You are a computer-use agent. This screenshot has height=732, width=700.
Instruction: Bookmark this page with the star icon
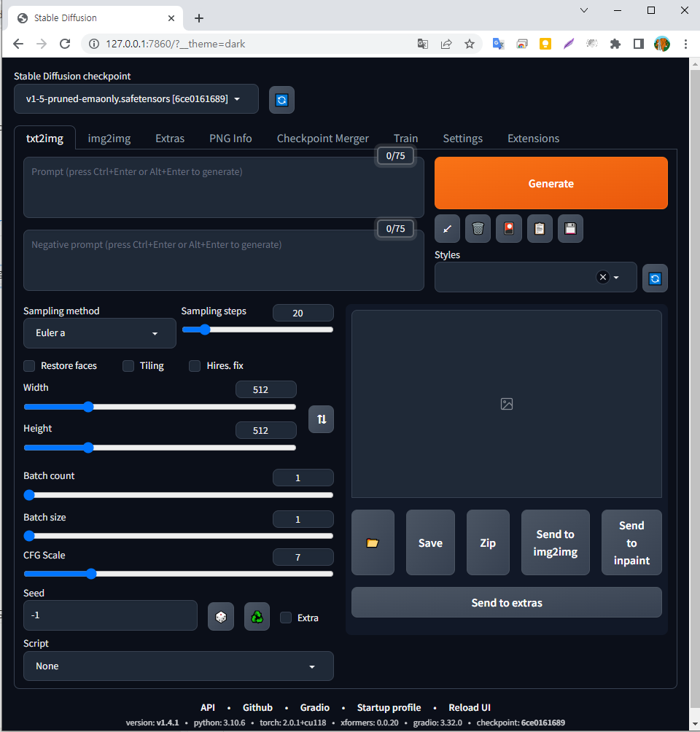pos(470,44)
